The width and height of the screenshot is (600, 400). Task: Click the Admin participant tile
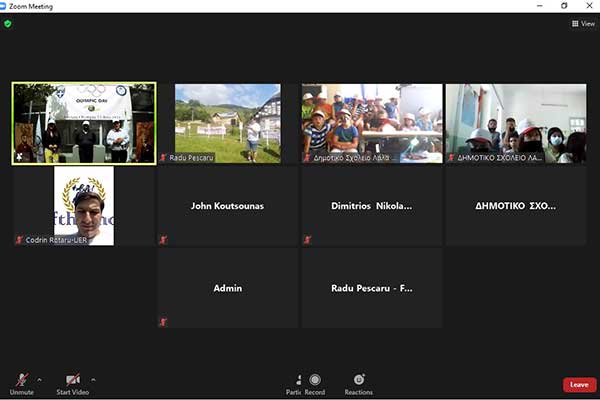tap(228, 288)
